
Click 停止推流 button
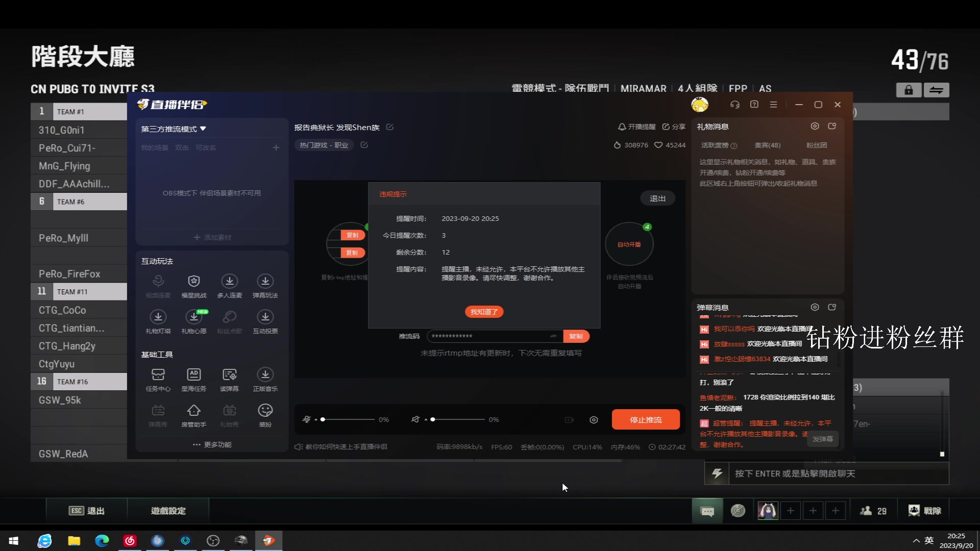pos(646,419)
